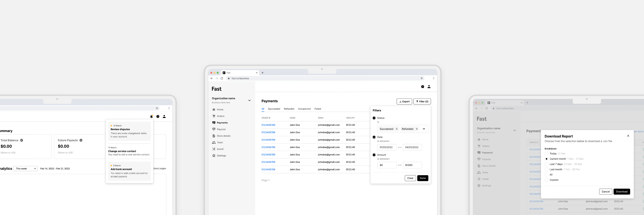644x215 pixels.
Task: Expand the status values dropdown arrow
Action: point(424,129)
